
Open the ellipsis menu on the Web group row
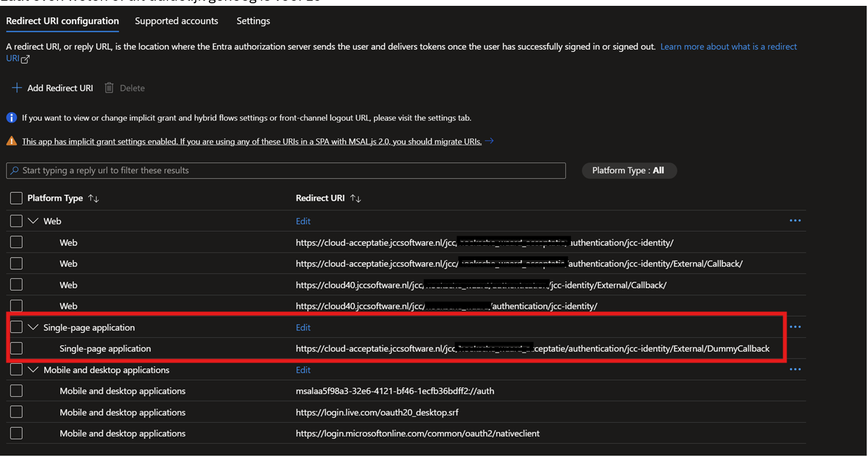tap(795, 220)
